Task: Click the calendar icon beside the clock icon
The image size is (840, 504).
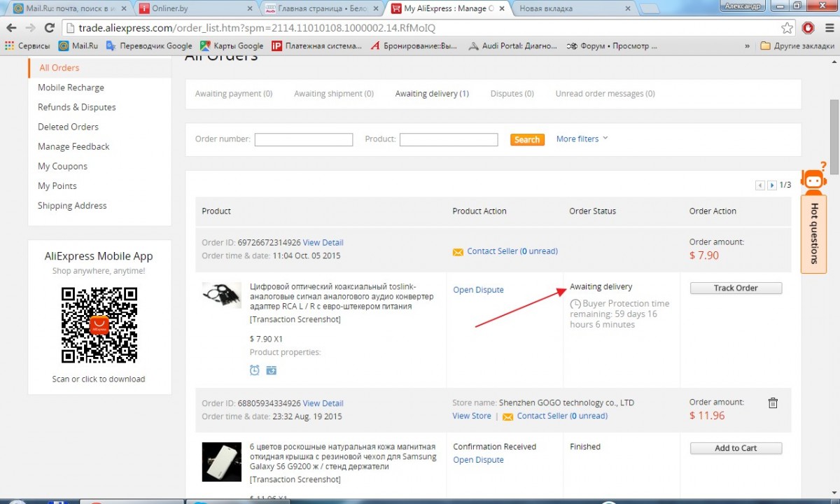Action: (271, 370)
